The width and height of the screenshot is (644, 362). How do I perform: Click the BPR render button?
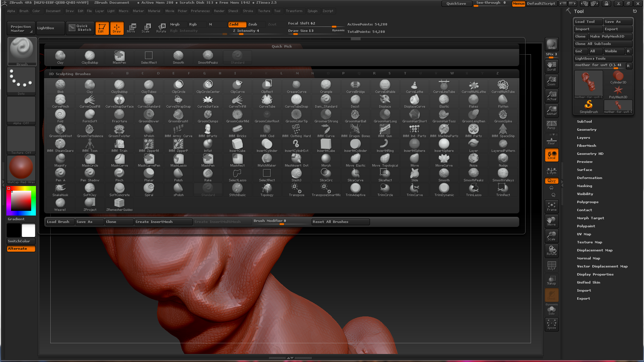tap(551, 44)
